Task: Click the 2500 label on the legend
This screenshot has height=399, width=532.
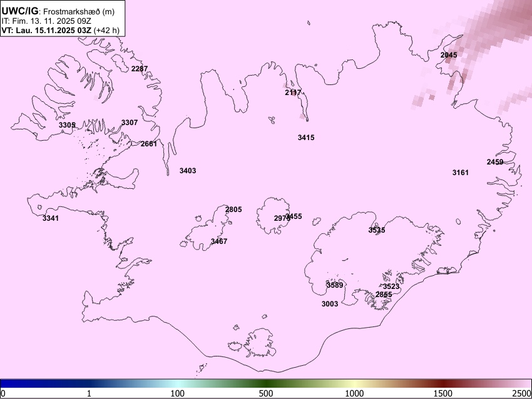Action: pos(523,393)
